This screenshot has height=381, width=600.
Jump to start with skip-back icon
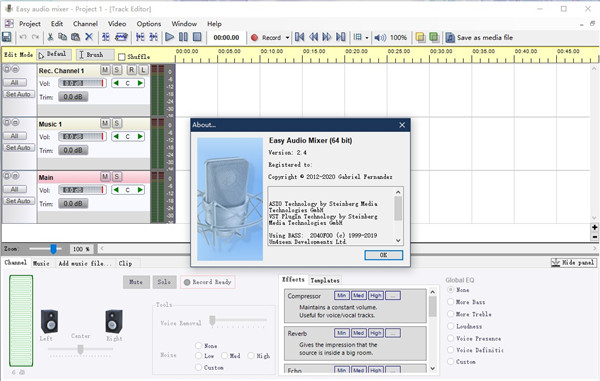coord(300,37)
